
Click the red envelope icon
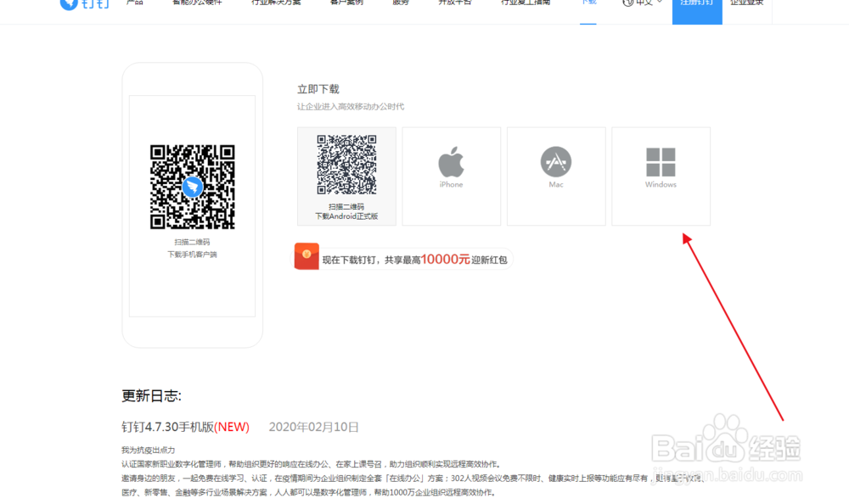point(306,256)
